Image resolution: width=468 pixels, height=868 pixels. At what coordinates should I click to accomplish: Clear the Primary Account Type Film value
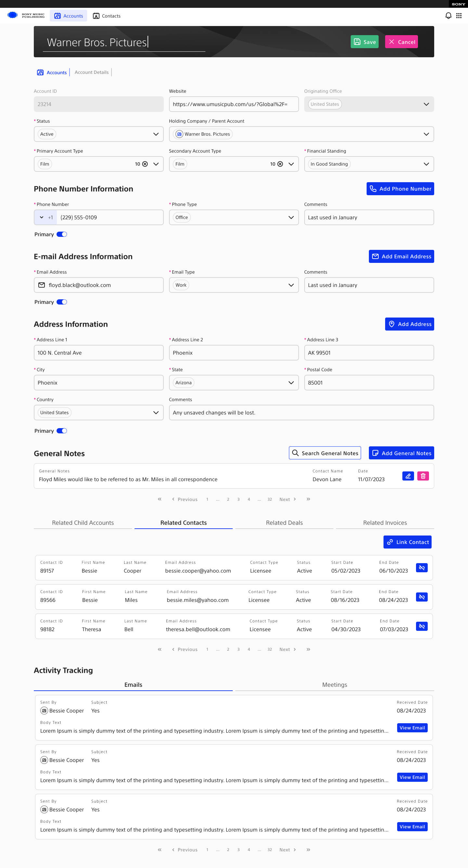145,164
